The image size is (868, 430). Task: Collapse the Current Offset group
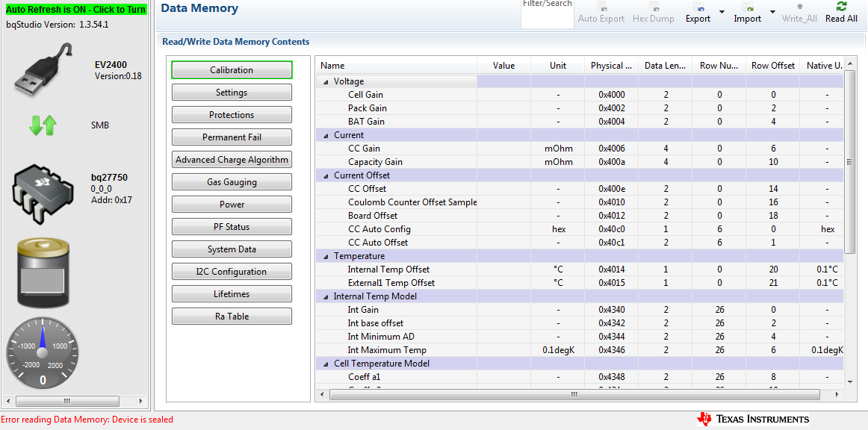326,175
